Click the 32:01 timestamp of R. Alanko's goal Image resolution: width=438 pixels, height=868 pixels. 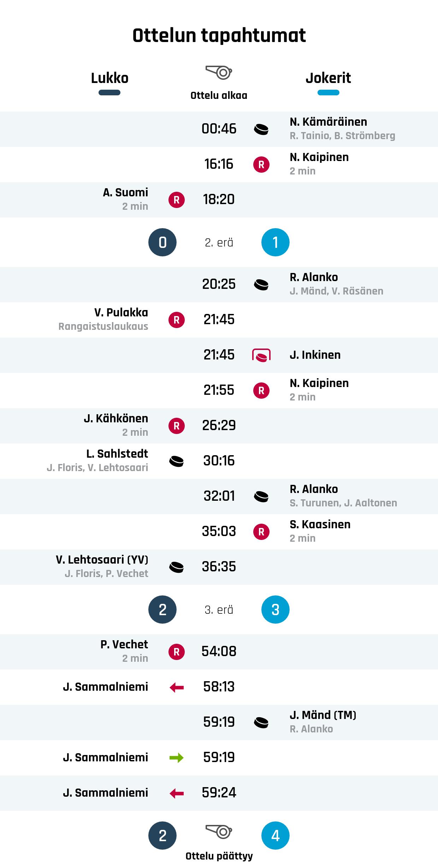coord(219,496)
